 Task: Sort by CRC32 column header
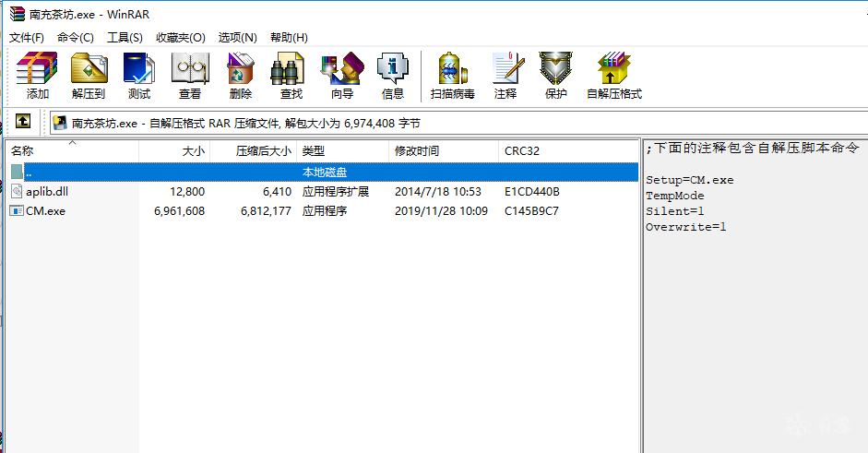[x=568, y=150]
